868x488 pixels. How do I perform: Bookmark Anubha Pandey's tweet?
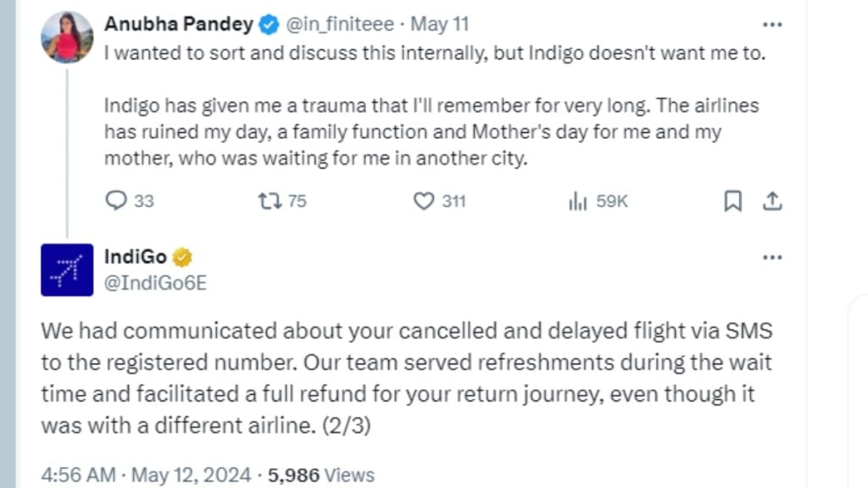click(733, 201)
